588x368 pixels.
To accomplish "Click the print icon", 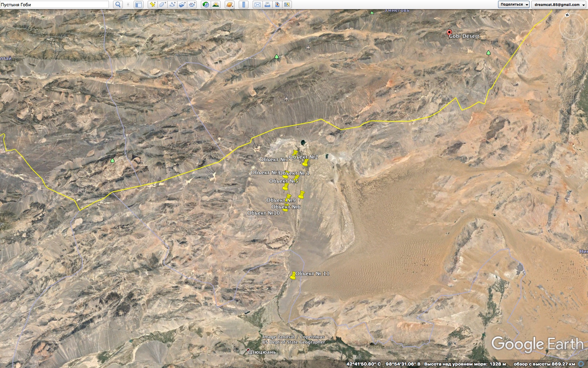I will (x=267, y=5).
